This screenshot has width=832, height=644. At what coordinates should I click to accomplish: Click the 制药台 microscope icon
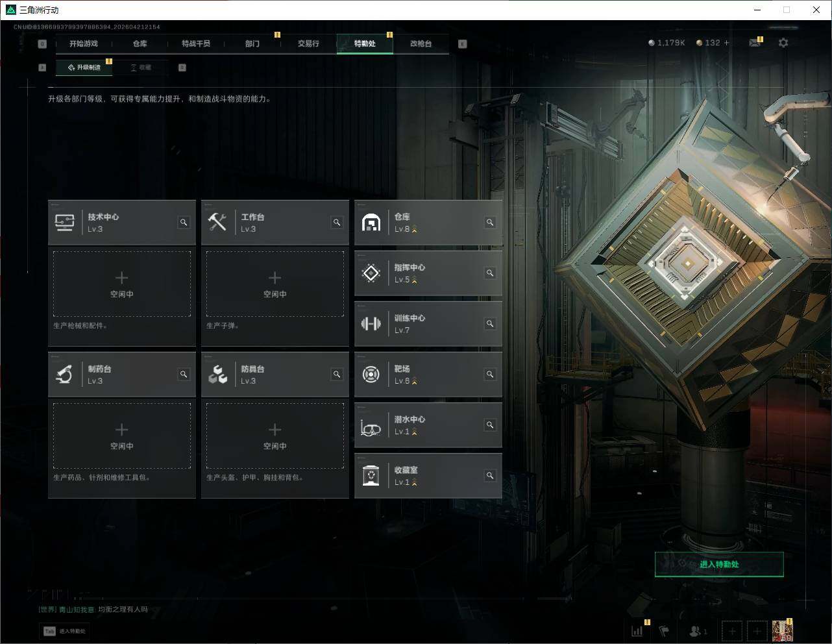click(64, 375)
